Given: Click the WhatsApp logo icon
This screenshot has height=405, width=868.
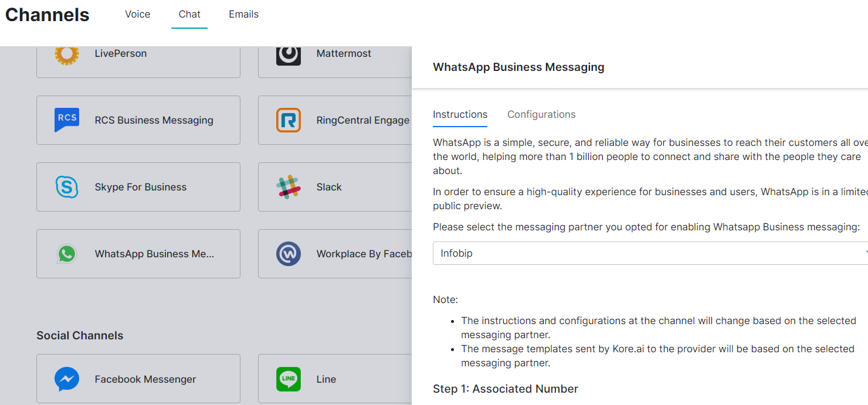Looking at the screenshot, I should pyautogui.click(x=67, y=254).
